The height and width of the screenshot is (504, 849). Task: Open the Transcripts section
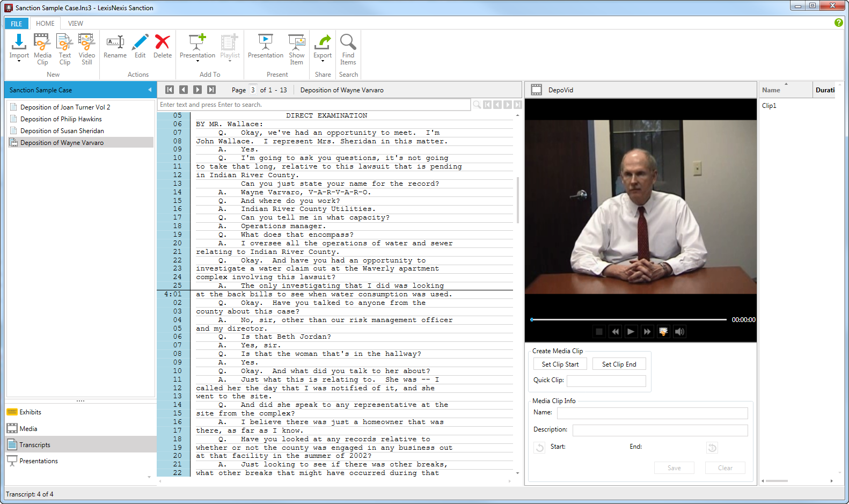pos(80,444)
